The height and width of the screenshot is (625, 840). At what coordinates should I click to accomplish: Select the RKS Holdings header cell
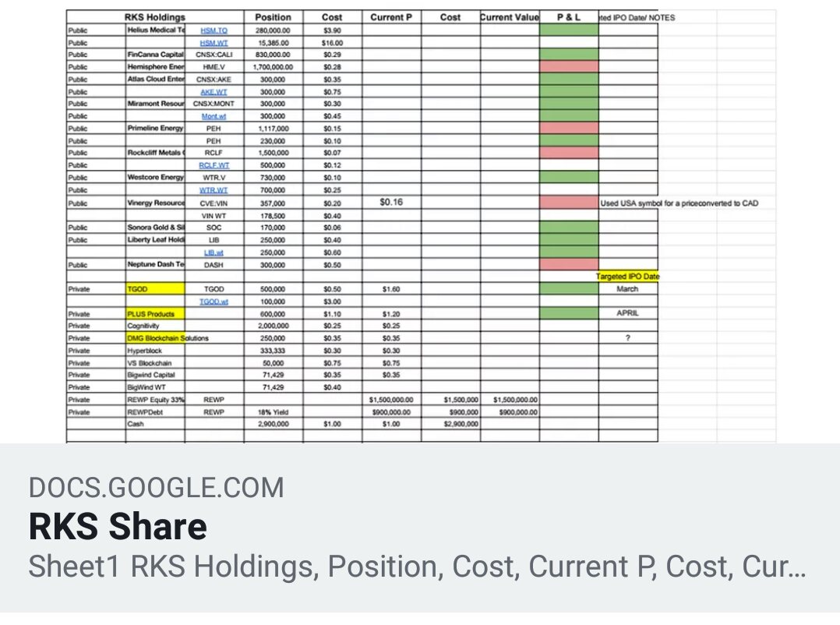155,17
